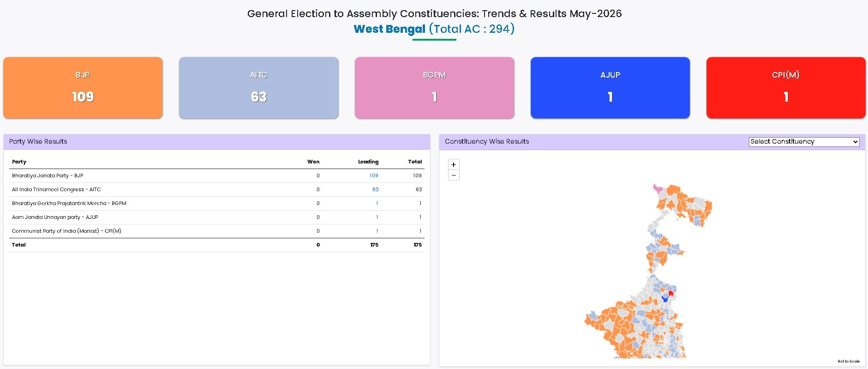The height and width of the screenshot is (369, 868).
Task: Click summary row Won total 0
Action: click(x=318, y=245)
